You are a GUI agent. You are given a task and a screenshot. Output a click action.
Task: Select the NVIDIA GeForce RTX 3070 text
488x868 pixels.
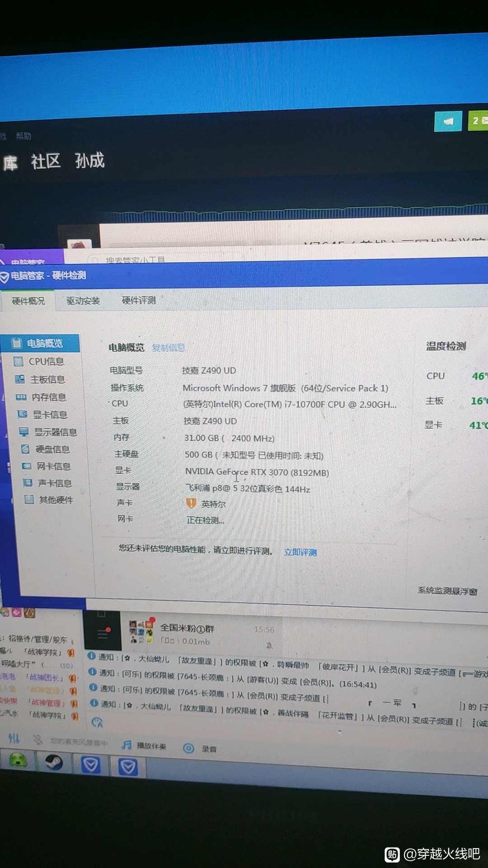coord(257,472)
